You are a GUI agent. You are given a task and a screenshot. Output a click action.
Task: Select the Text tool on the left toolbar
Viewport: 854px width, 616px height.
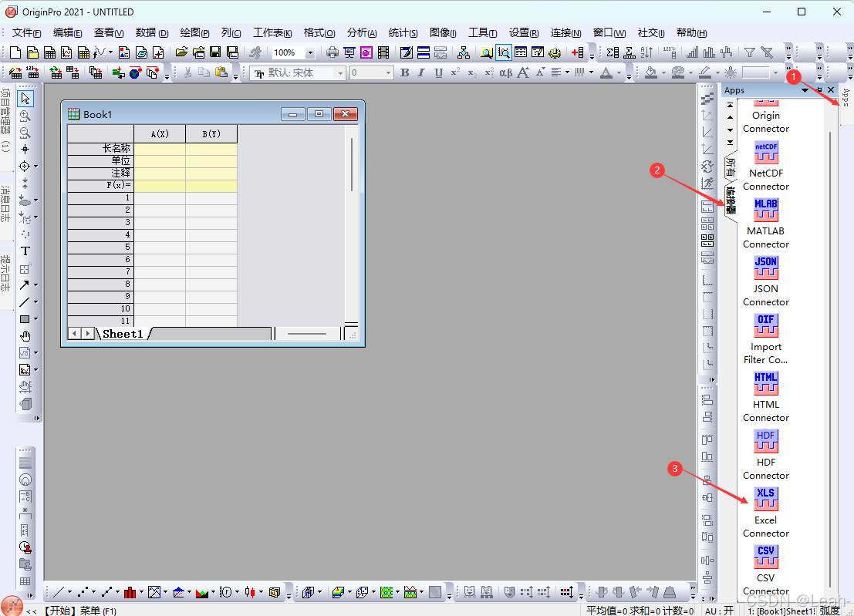[x=25, y=251]
